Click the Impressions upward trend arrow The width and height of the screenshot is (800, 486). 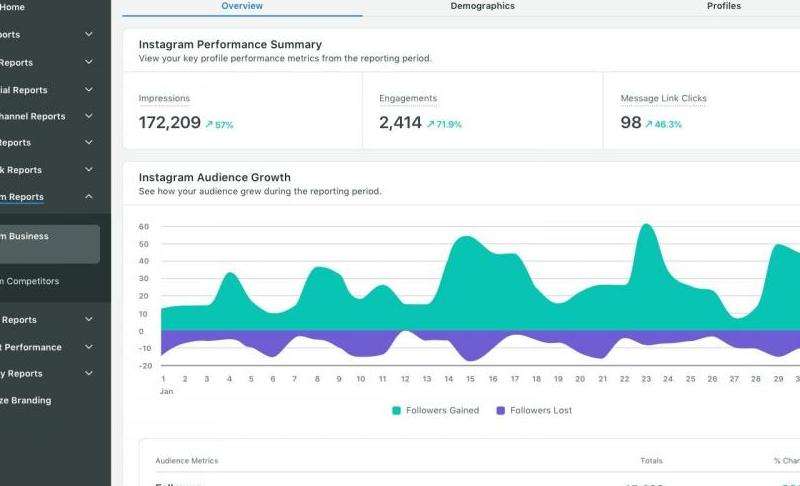pos(209,125)
